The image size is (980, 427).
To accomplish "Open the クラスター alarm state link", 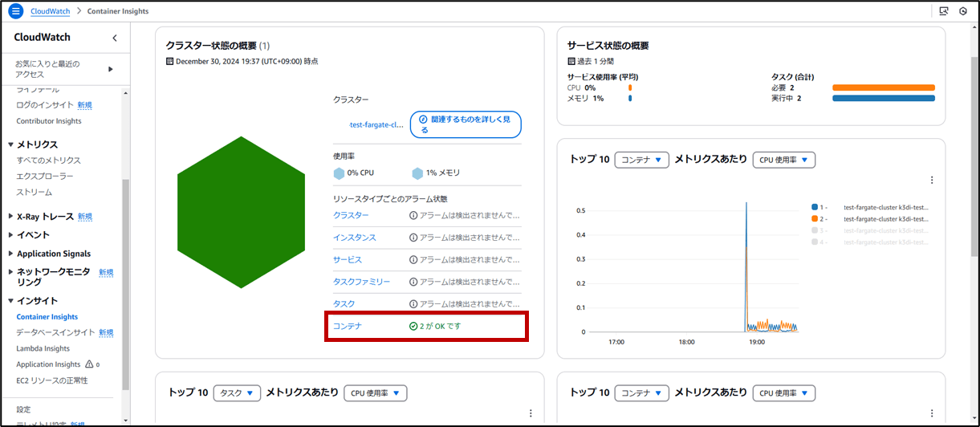I will (x=352, y=215).
